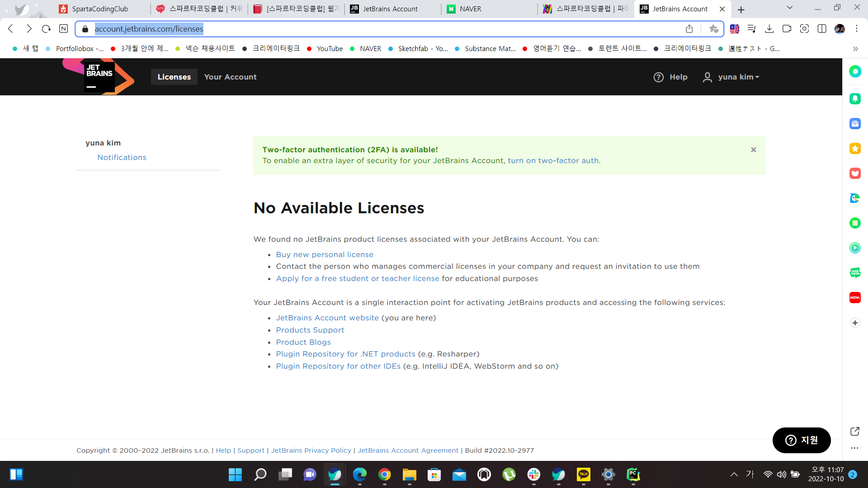The height and width of the screenshot is (488, 868).
Task: Bookmark this page with the star icon
Action: 714,29
